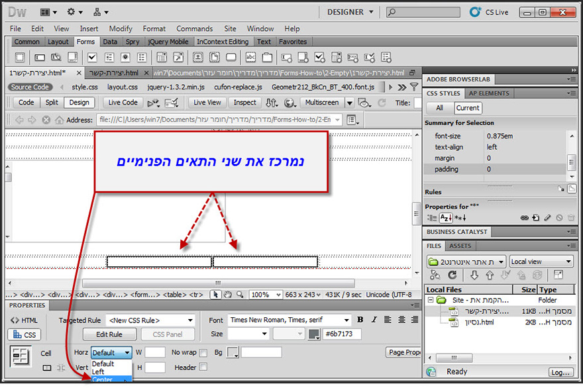583x392 pixels.
Task: Toggle Visual Aids with the eye icon
Action: [363, 103]
